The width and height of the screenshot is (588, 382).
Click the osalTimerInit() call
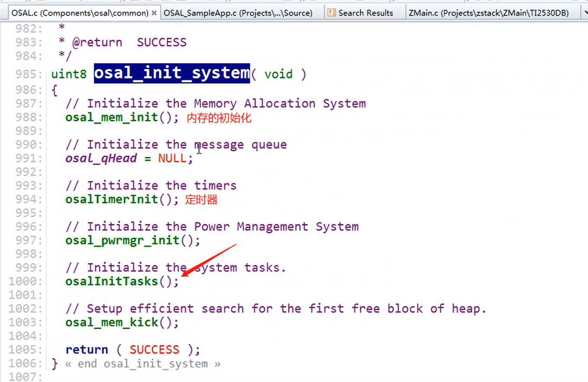coord(122,199)
